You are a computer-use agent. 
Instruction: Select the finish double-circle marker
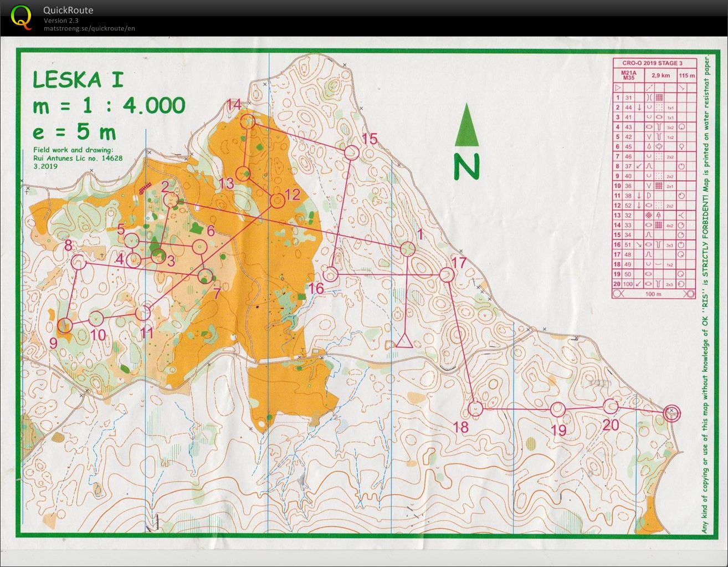[x=671, y=413]
